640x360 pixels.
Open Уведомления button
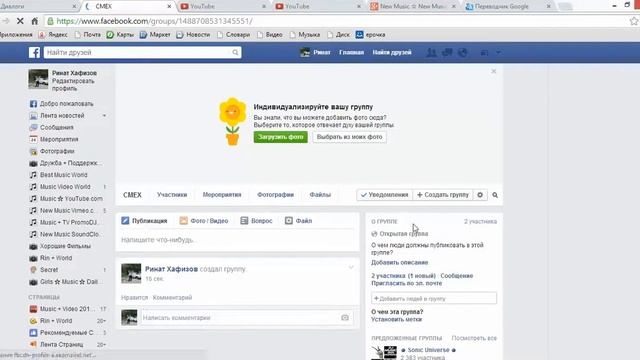click(384, 195)
